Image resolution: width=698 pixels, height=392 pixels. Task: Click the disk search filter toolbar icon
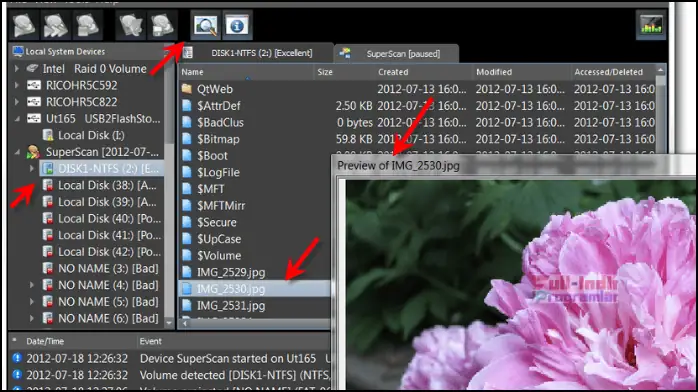tap(130, 26)
